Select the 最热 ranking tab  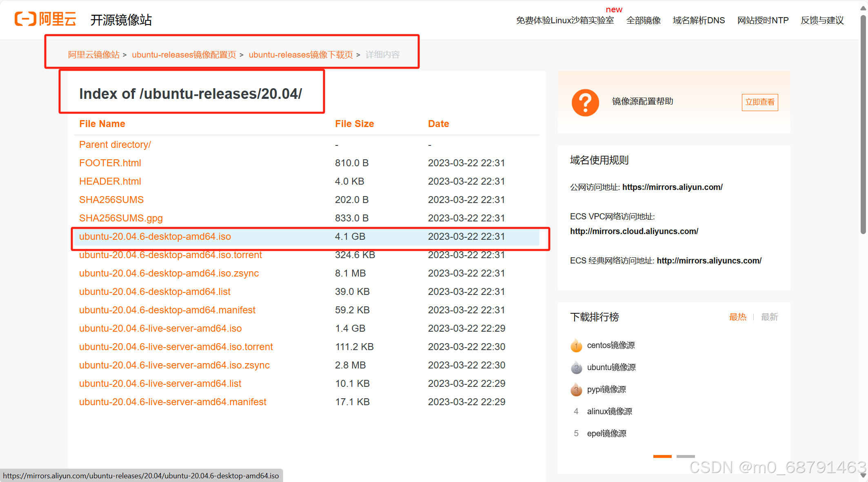pos(737,317)
